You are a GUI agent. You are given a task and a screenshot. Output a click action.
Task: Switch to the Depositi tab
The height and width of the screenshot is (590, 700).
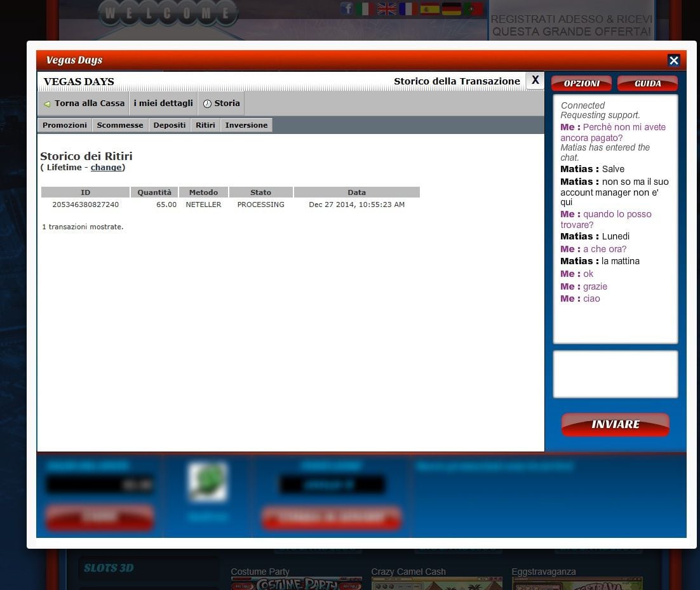point(170,125)
